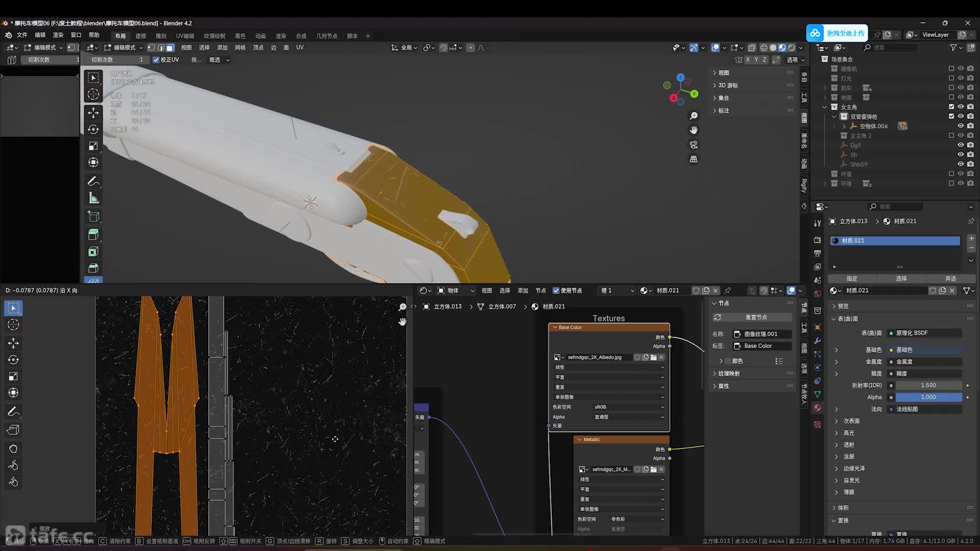This screenshot has width=980, height=551.
Task: Switch to 几何节点 workspace tab
Action: [327, 36]
